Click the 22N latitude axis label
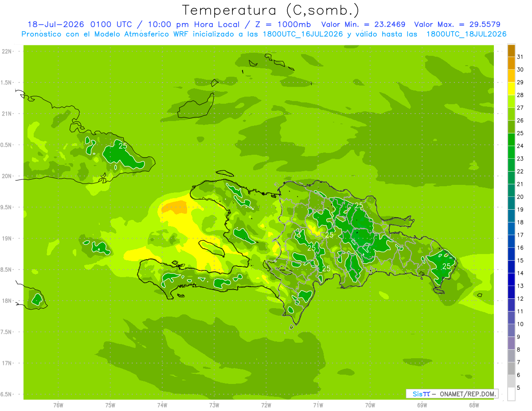This screenshot has height=411, width=532. 7,51
